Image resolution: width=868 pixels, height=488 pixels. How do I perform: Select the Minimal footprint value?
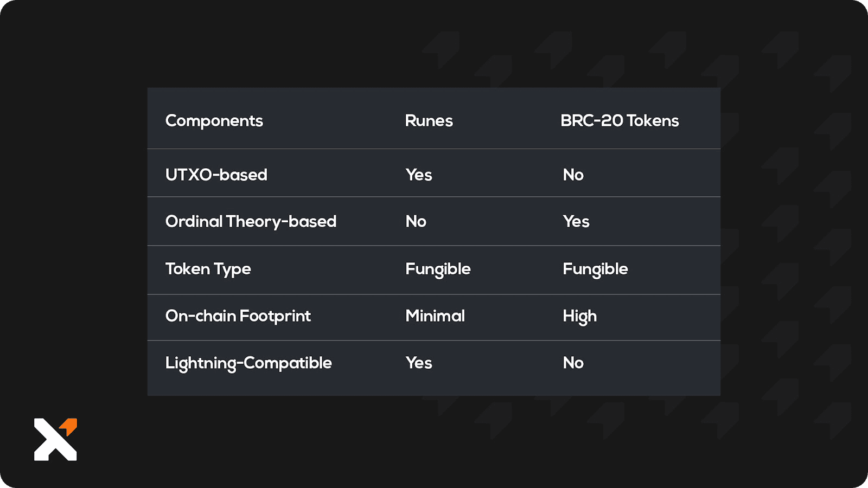[435, 316]
